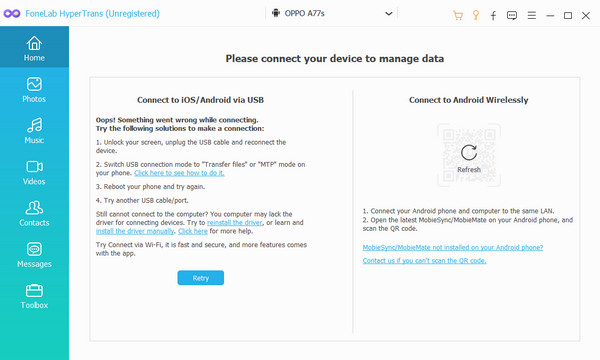Viewport: 600px width, 360px height.
Task: Click the FoneLab HyperTrans logo icon
Action: (12, 14)
